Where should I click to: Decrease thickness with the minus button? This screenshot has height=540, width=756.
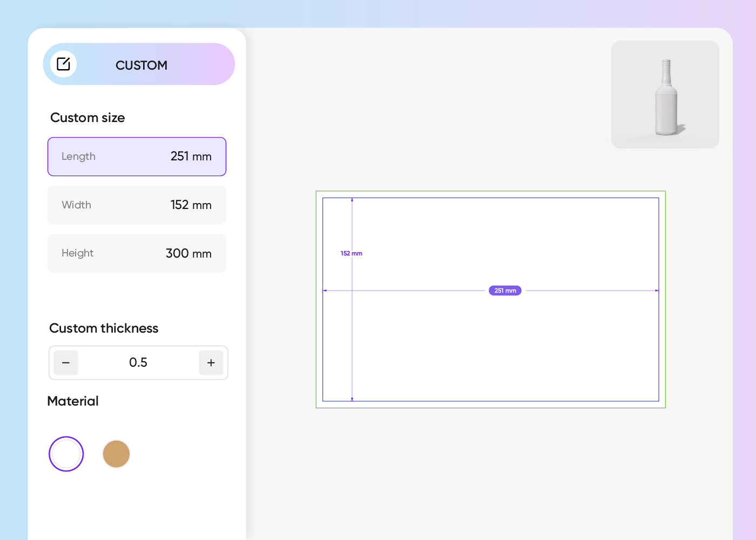[x=66, y=363]
